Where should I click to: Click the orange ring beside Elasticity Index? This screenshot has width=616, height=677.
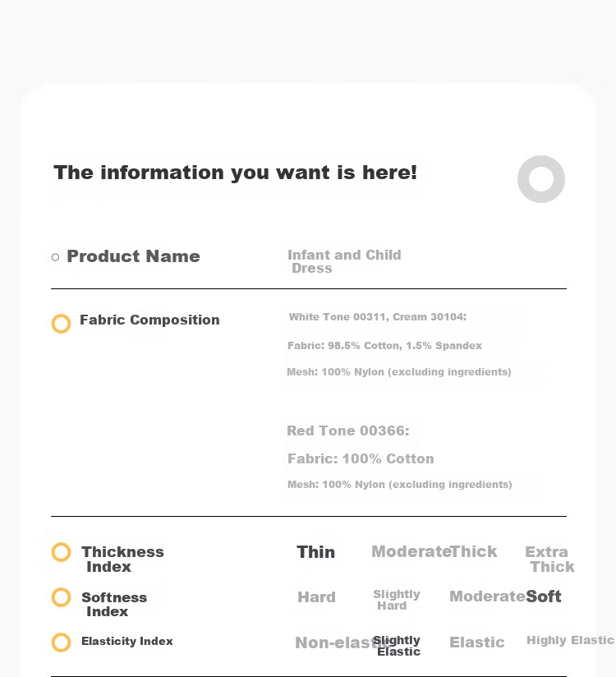point(61,642)
